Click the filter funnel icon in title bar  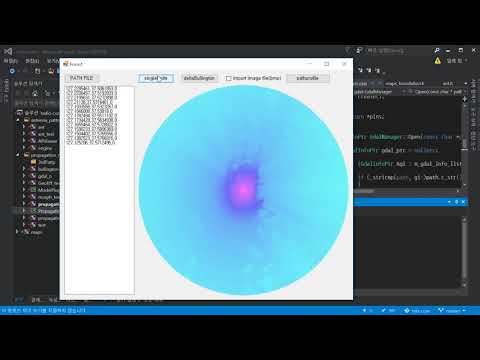(347, 50)
